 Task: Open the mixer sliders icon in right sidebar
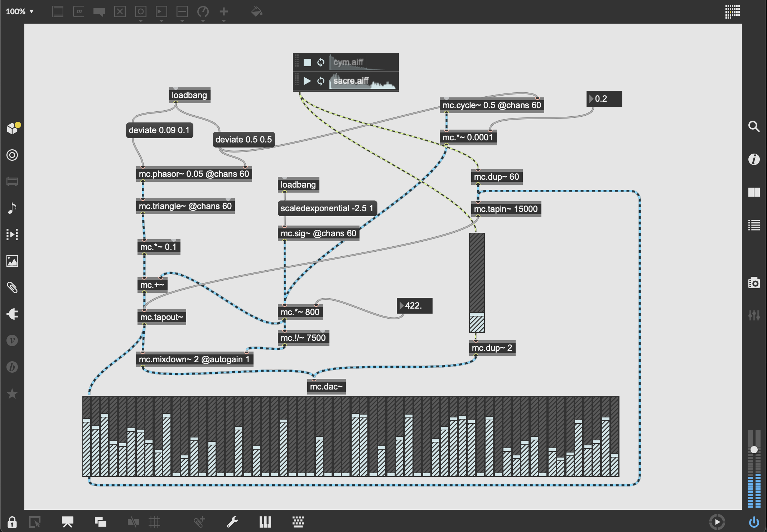[754, 315]
